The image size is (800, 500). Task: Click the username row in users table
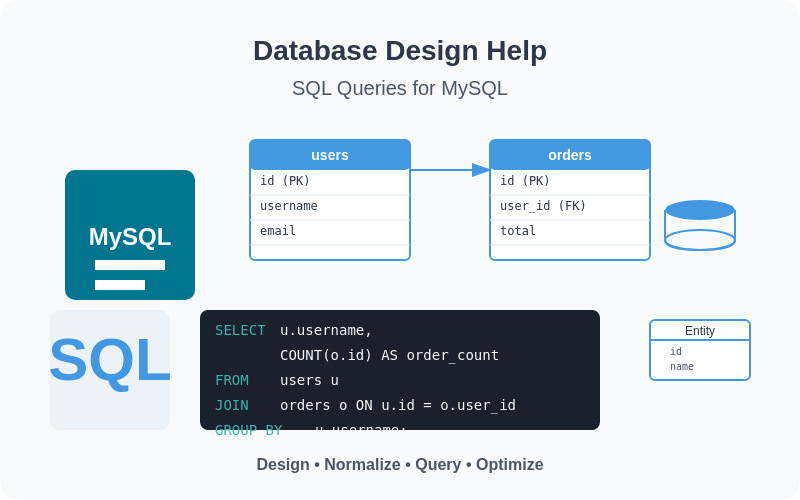click(x=330, y=206)
